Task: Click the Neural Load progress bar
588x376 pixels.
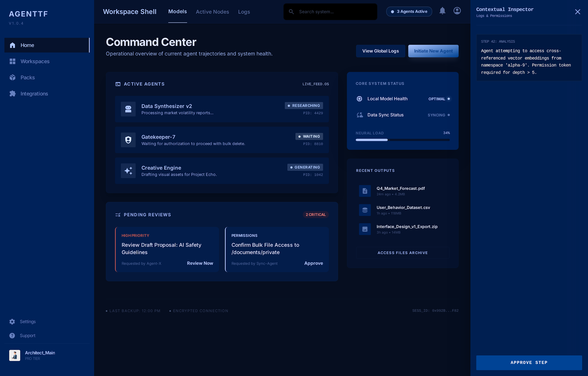Action: [402, 140]
